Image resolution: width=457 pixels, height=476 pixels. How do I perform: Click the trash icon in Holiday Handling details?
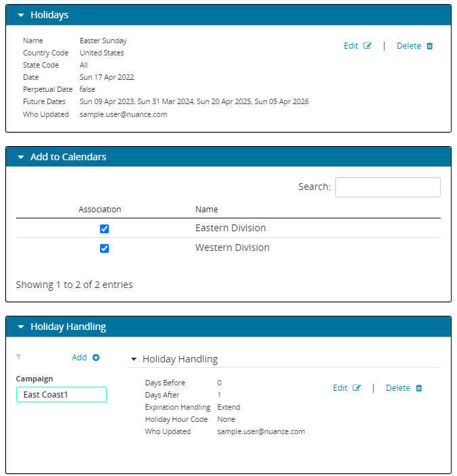pyautogui.click(x=418, y=388)
